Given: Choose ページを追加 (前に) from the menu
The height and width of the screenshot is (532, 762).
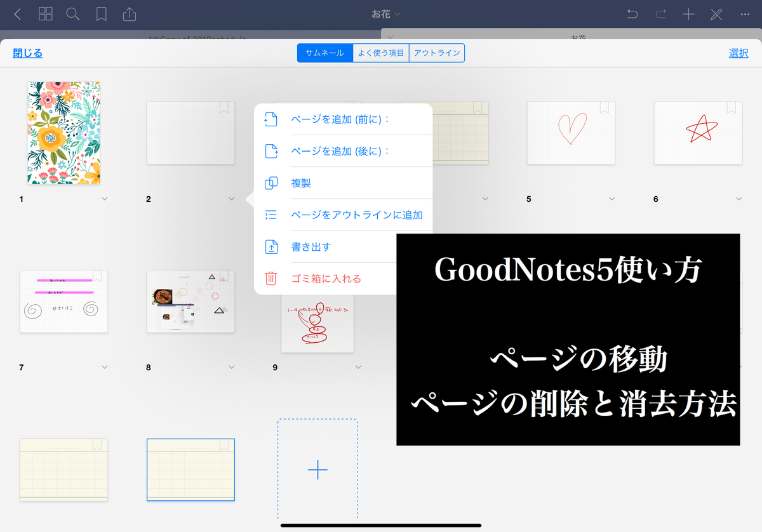Looking at the screenshot, I should pyautogui.click(x=344, y=119).
